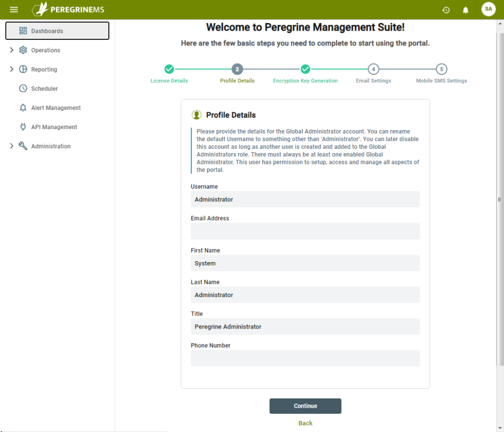The height and width of the screenshot is (432, 504).
Task: Open the hamburger navigation menu
Action: [13, 9]
